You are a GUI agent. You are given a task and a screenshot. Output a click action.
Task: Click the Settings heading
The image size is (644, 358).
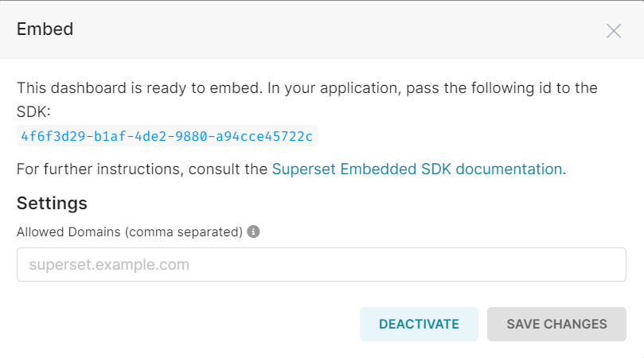pyautogui.click(x=52, y=203)
